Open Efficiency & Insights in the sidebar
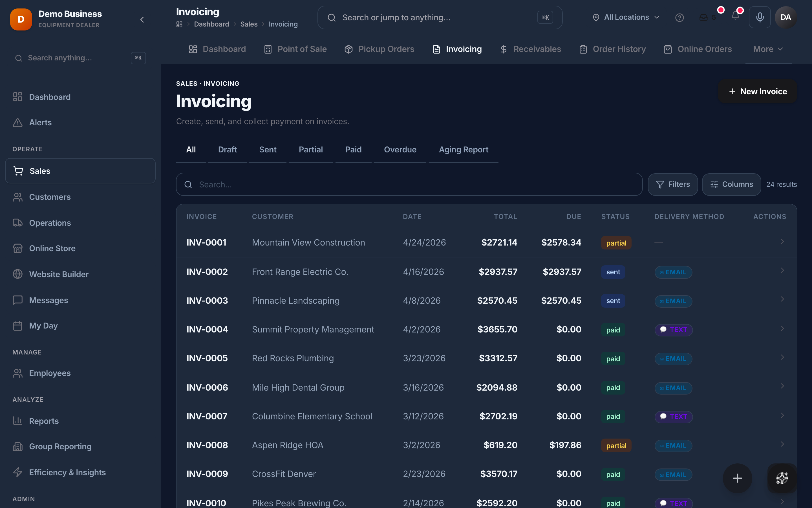This screenshot has height=508, width=812. (80, 472)
